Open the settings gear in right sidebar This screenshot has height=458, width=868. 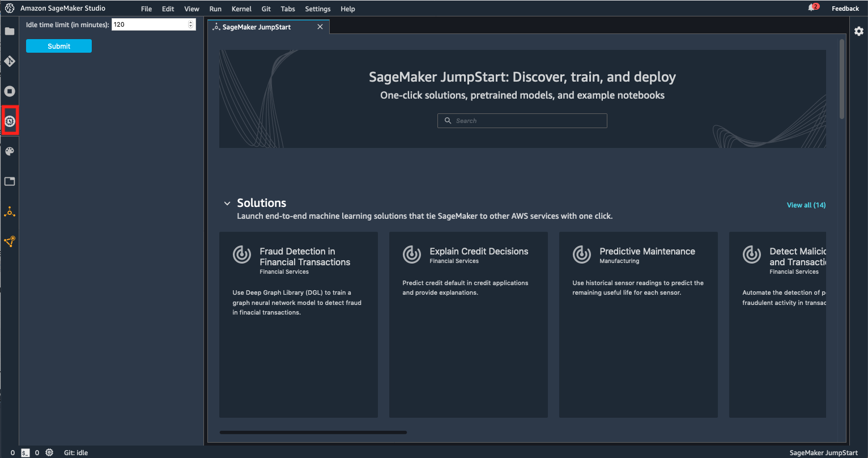pyautogui.click(x=859, y=31)
